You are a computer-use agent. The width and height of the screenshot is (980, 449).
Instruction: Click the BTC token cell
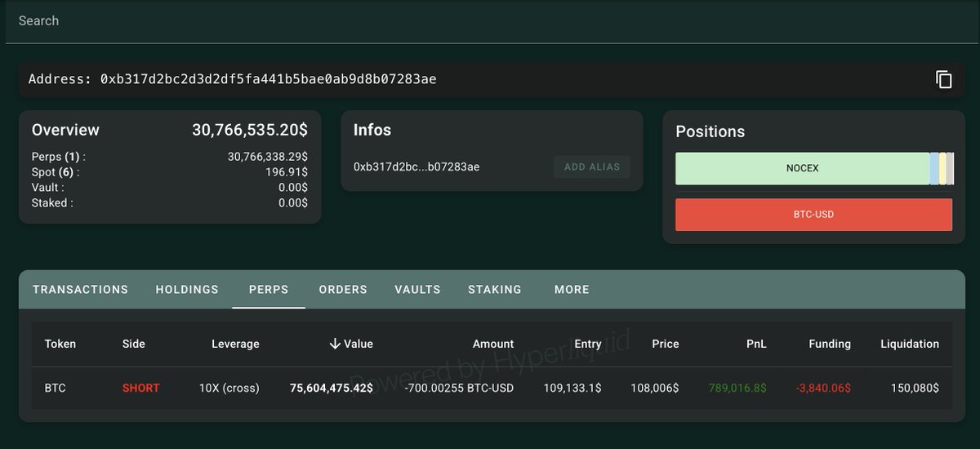(x=56, y=388)
